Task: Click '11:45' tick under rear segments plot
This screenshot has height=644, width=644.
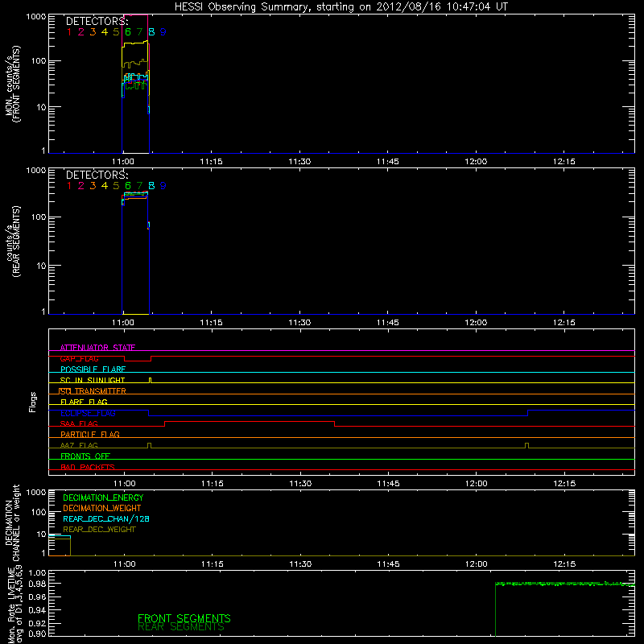Action: tap(387, 323)
